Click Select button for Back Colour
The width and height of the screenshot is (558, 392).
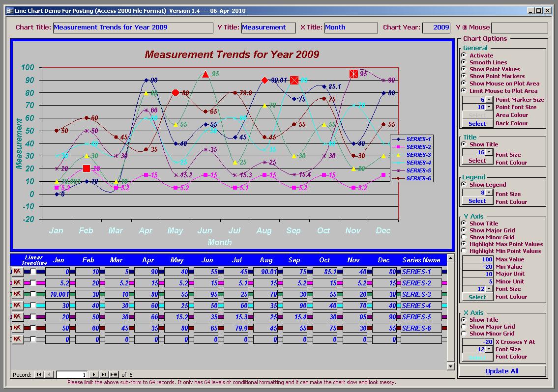[x=477, y=123]
